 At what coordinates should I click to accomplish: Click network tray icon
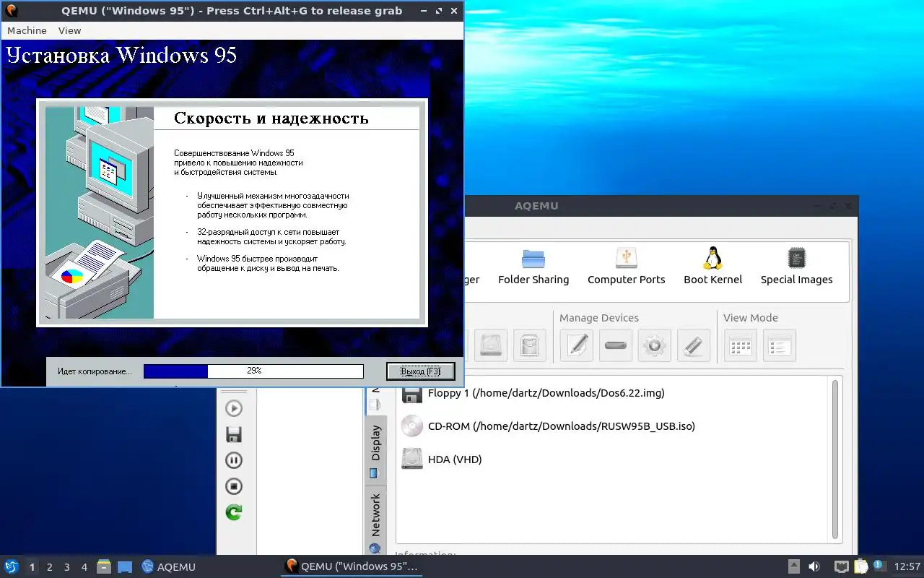(841, 566)
